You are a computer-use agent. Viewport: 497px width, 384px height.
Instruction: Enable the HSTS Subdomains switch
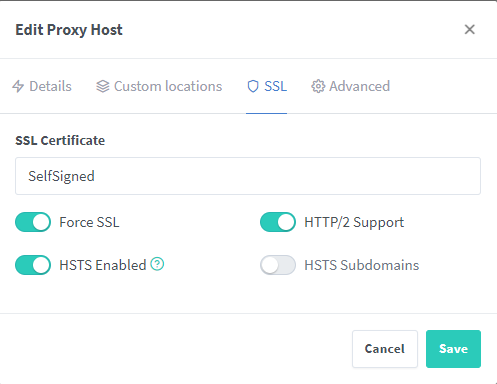(278, 265)
